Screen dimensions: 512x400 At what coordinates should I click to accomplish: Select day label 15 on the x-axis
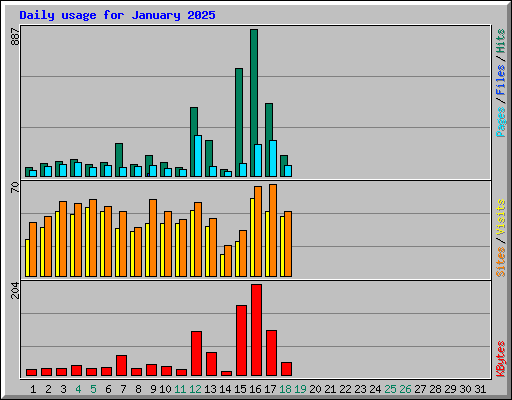(x=240, y=389)
